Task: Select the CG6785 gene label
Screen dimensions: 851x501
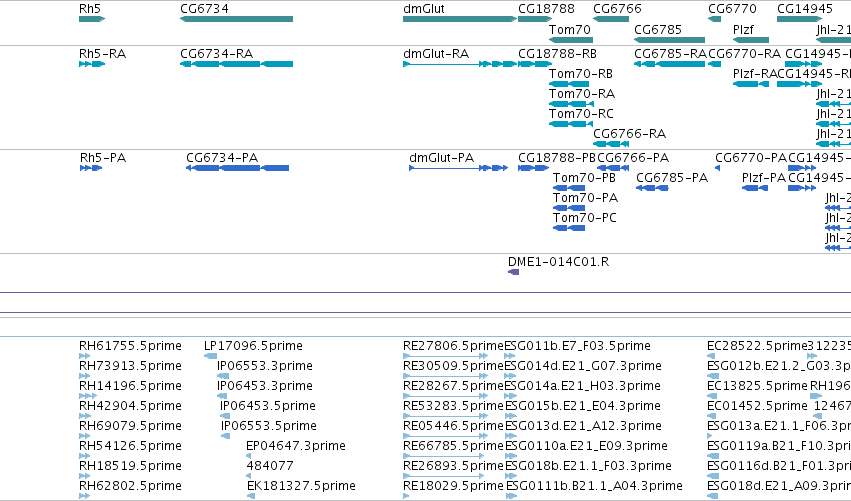Action: [658, 30]
